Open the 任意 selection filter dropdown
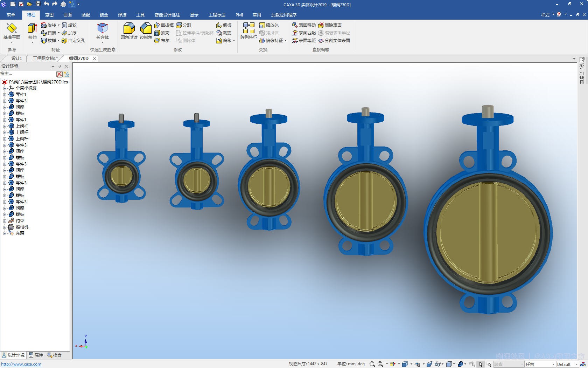The width and height of the screenshot is (588, 368). pyautogui.click(x=553, y=364)
